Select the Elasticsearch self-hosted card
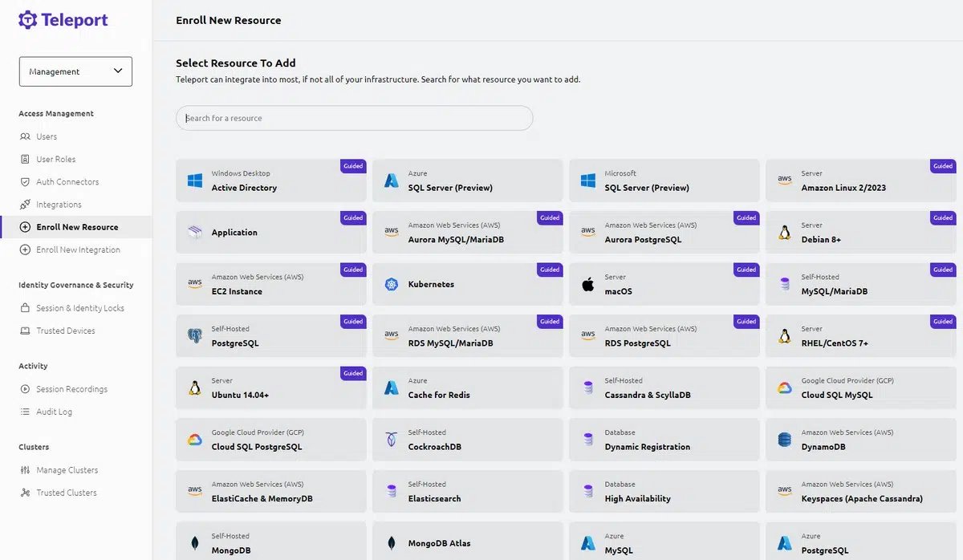The width and height of the screenshot is (963, 560). [467, 492]
